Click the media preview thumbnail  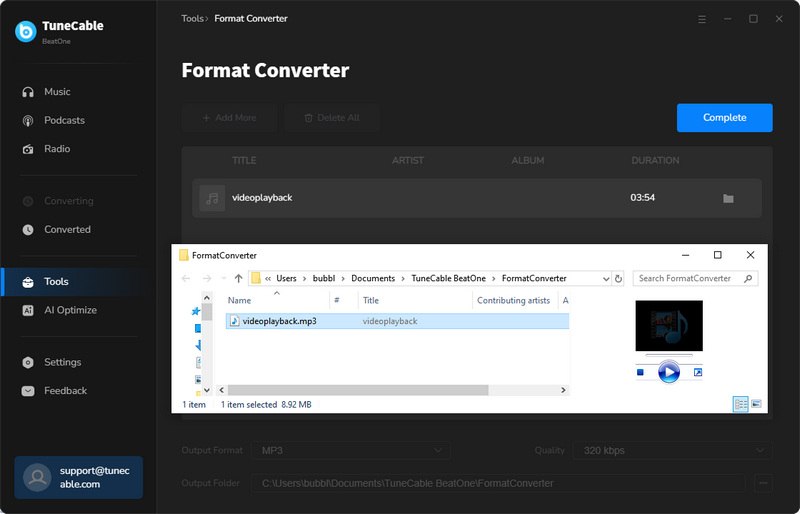(669, 326)
